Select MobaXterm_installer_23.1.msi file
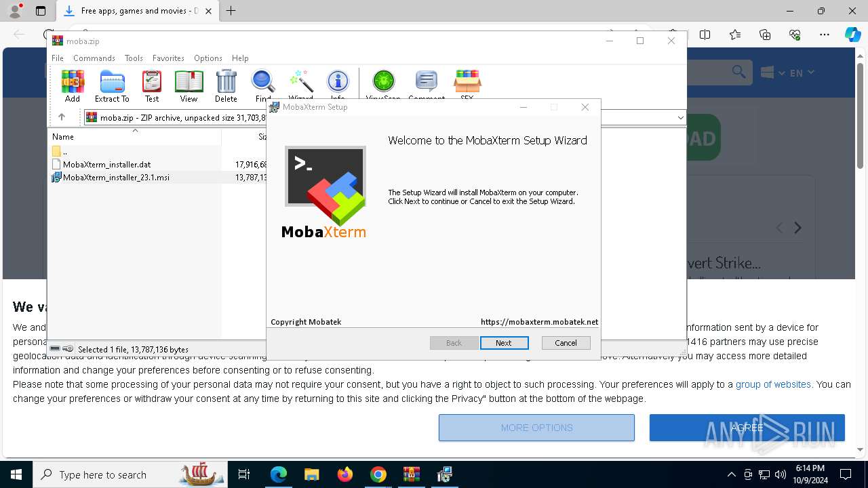868x488 pixels. point(116,178)
